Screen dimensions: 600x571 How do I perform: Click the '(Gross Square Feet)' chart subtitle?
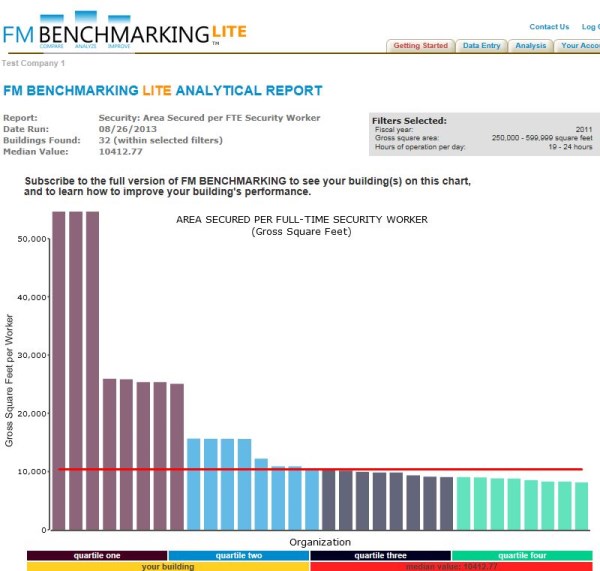coord(302,232)
